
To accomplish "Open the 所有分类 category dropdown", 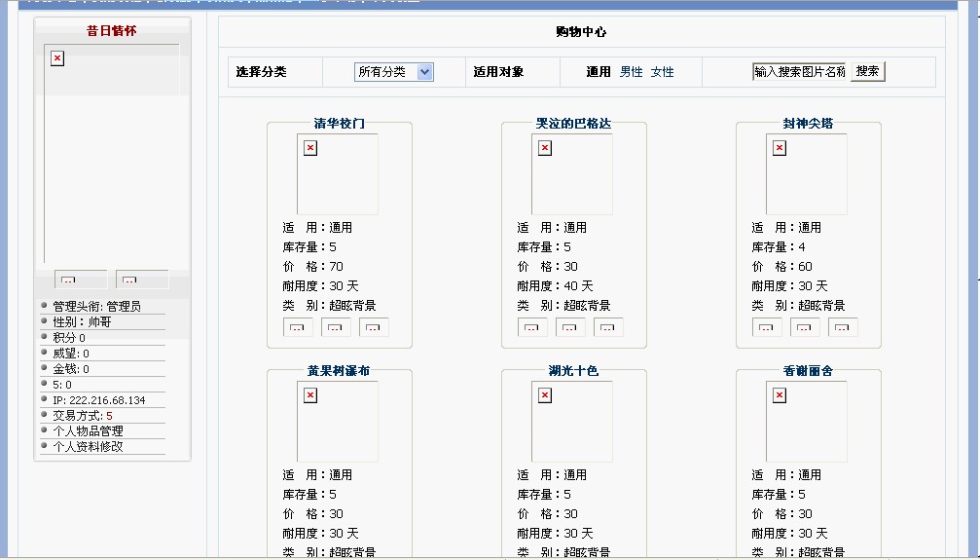I will click(x=394, y=72).
